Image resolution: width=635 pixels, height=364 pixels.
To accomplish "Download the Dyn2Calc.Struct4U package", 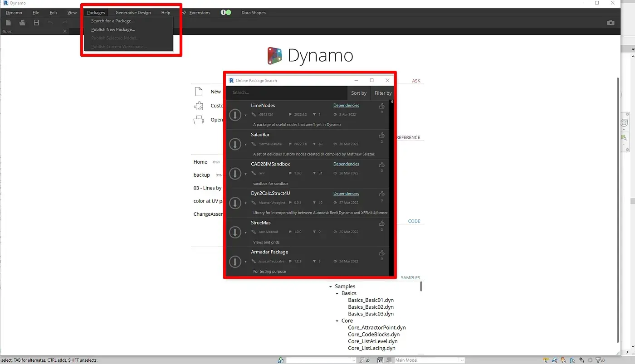I will [235, 203].
